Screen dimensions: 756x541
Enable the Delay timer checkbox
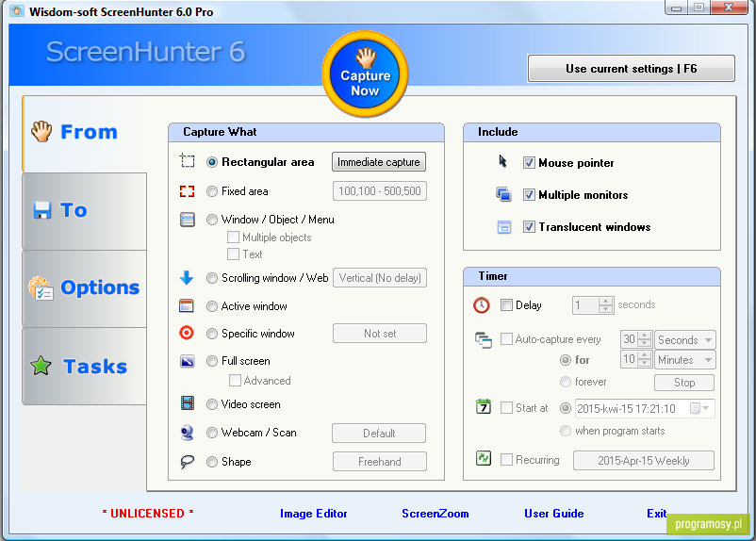(506, 304)
